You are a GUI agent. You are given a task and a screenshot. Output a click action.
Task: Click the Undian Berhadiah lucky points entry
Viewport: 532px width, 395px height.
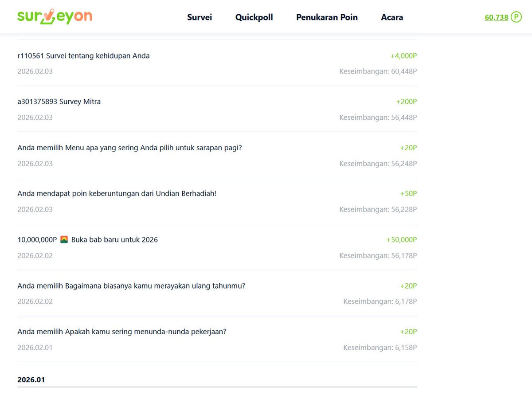click(117, 194)
